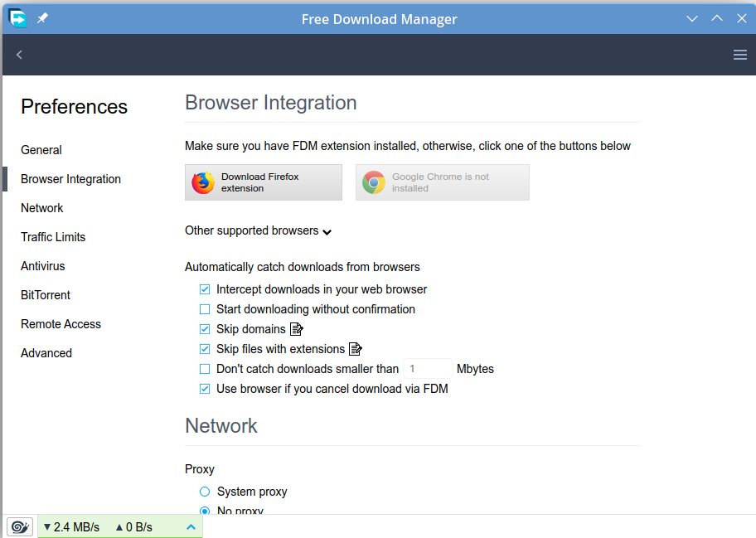Toggle Skip files with extensions checkbox
Viewport: 756px width, 538px height.
pos(205,349)
